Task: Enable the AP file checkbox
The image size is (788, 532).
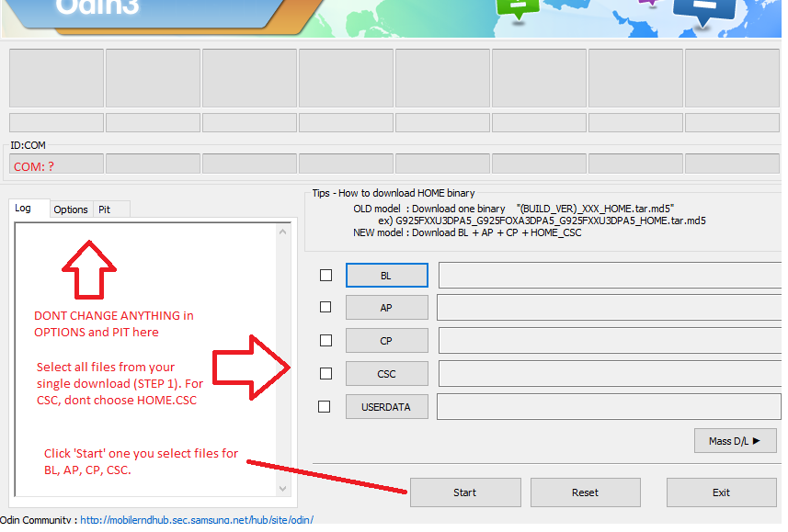Action: 325,307
